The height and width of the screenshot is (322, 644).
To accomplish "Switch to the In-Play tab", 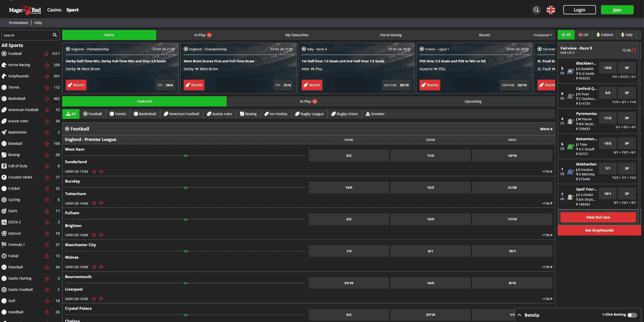I will tap(200, 34).
